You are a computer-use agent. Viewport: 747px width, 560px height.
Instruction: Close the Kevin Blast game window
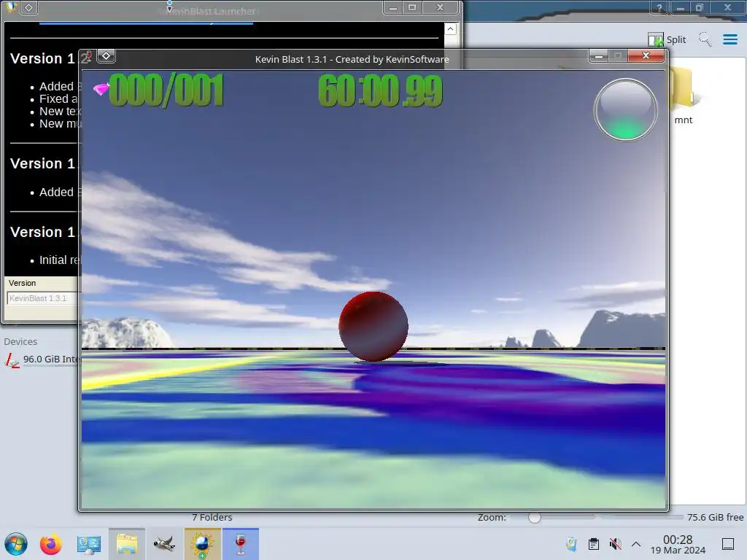coord(646,55)
